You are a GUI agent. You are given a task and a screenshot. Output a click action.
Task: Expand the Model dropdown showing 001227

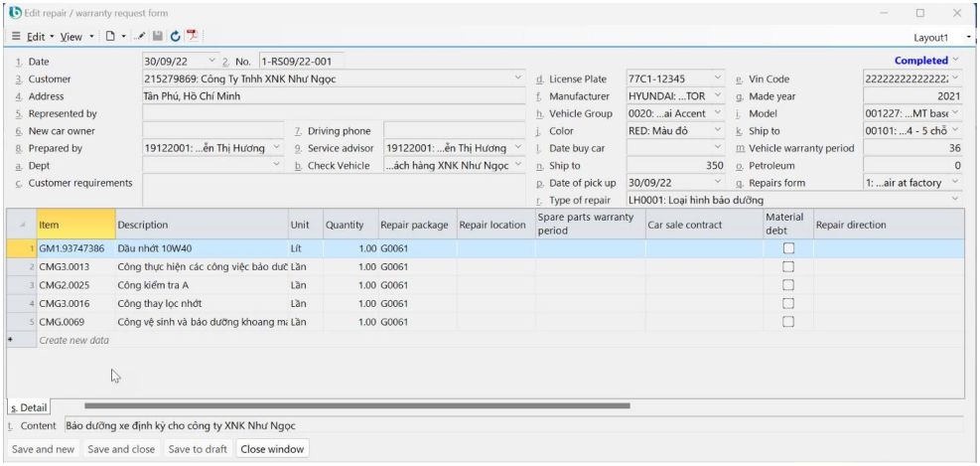(x=955, y=113)
